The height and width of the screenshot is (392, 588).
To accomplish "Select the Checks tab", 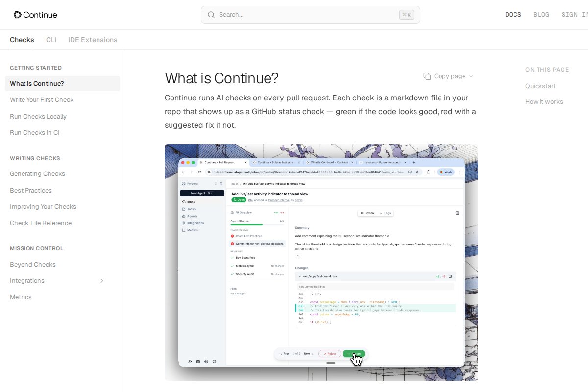I will pos(22,40).
